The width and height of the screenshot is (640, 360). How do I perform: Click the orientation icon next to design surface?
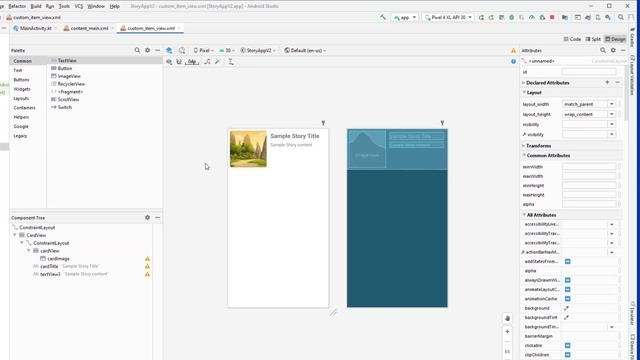point(182,50)
